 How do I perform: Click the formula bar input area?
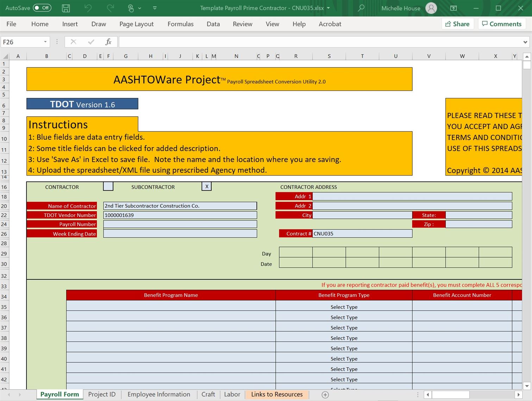pyautogui.click(x=320, y=42)
